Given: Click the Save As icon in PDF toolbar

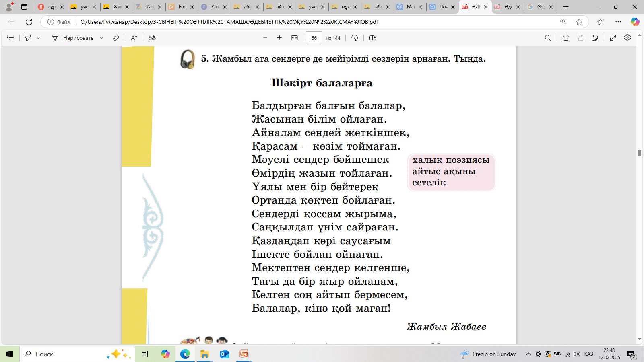Looking at the screenshot, I should tap(595, 38).
